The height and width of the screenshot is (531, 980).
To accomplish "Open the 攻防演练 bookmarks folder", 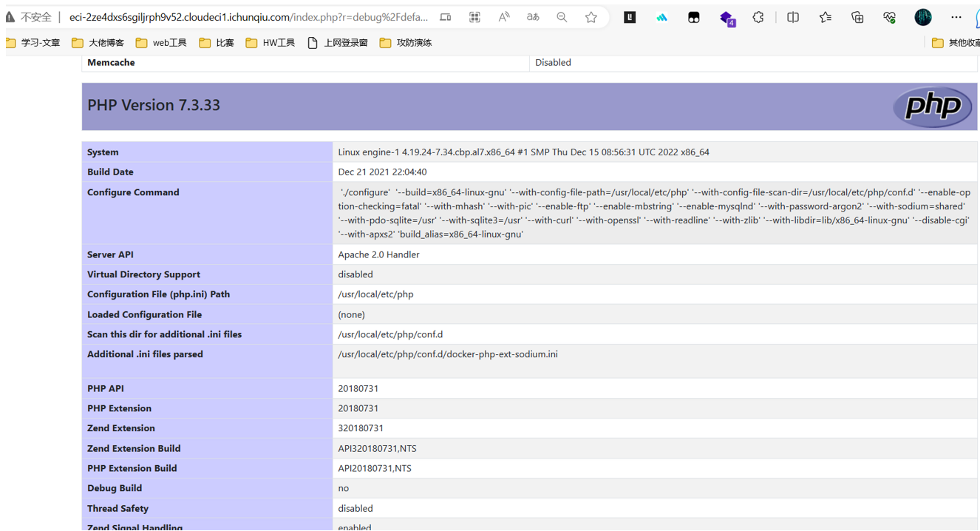I will (x=406, y=43).
